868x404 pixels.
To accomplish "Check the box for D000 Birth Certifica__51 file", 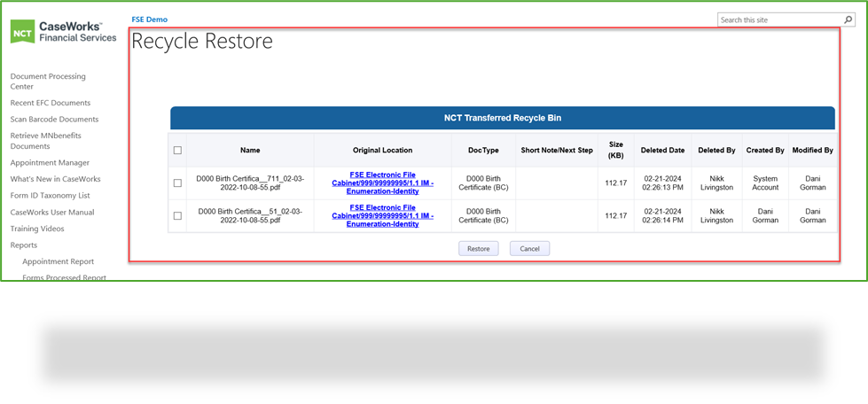I will click(x=177, y=216).
